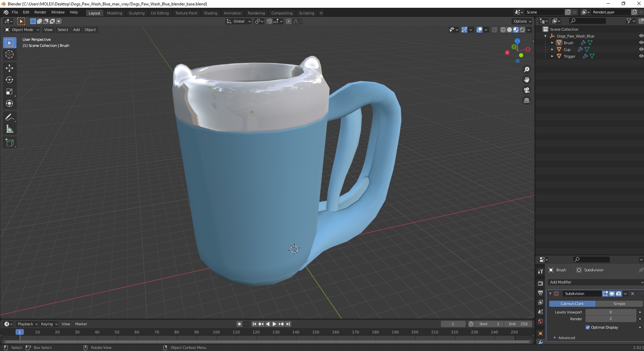Activate the Move tool
Viewport: 644px width, 351px height.
9,68
